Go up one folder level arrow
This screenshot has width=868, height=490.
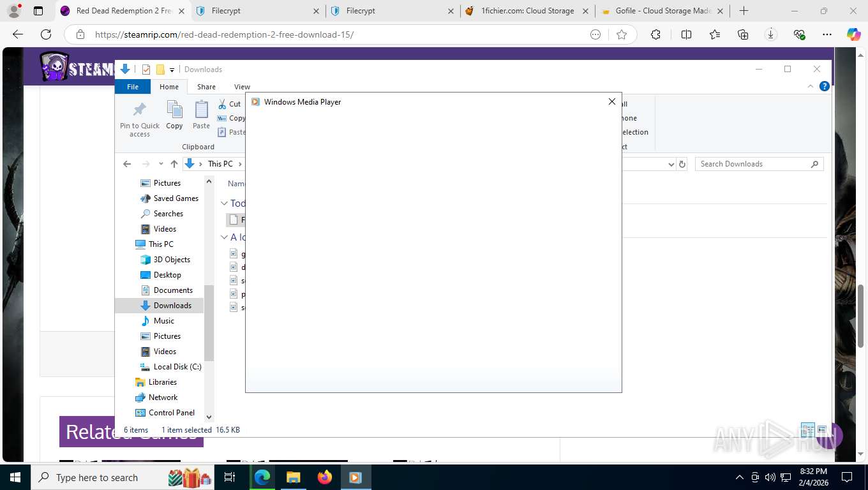[x=174, y=164]
